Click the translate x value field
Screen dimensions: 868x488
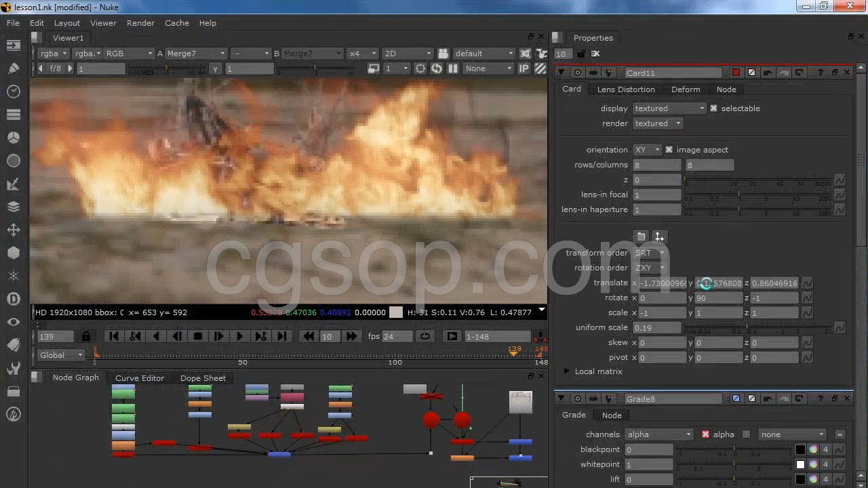[x=663, y=283]
